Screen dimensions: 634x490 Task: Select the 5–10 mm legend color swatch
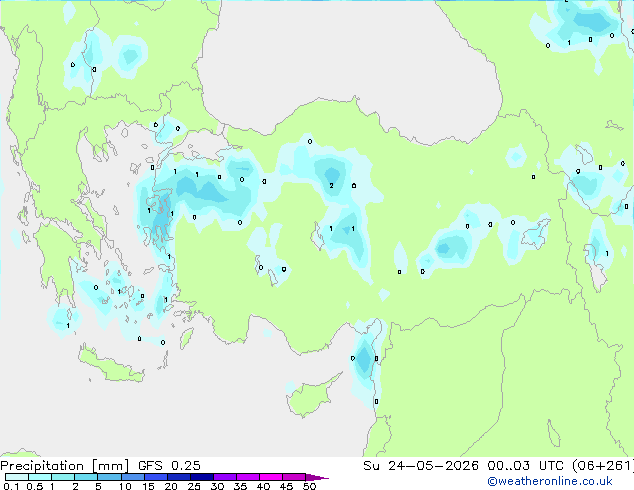click(x=109, y=477)
